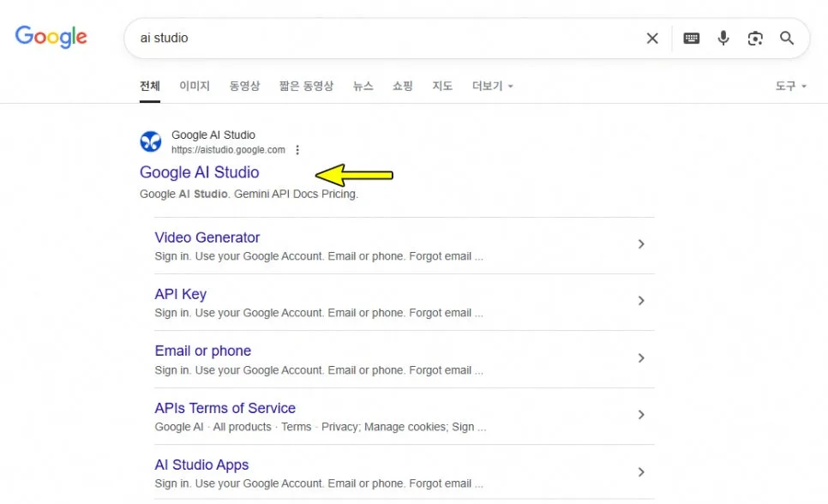This screenshot has width=828, height=504.
Task: Switch to the 지도 tab
Action: (442, 86)
